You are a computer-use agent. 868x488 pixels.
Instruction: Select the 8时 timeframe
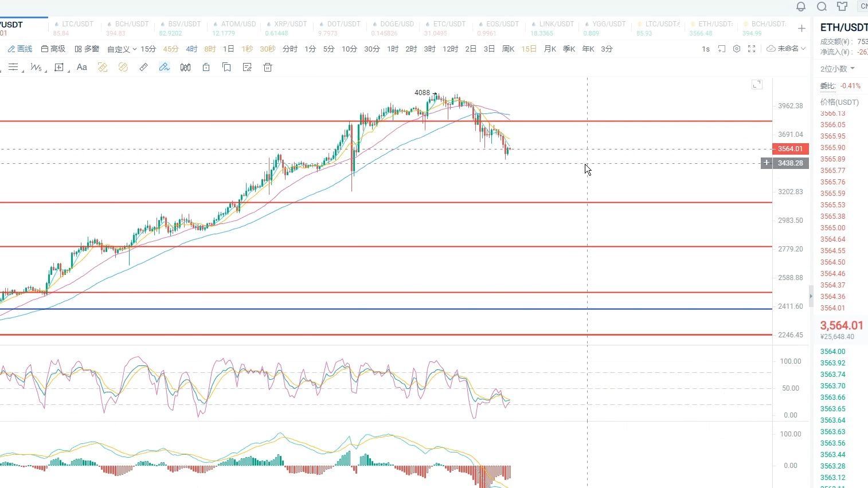210,49
